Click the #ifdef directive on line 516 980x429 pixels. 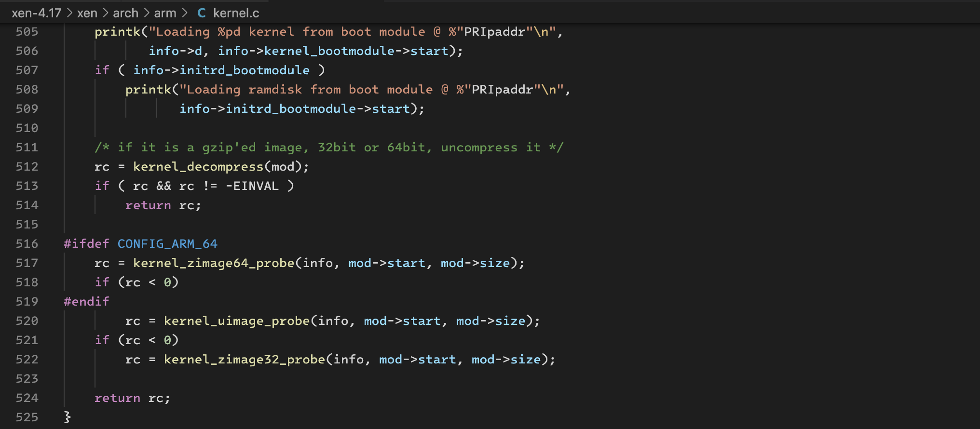coord(86,244)
